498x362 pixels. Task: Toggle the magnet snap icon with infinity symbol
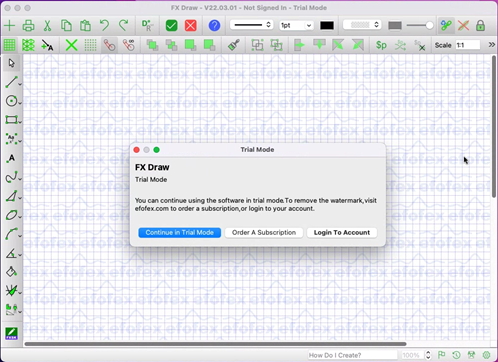click(x=128, y=45)
